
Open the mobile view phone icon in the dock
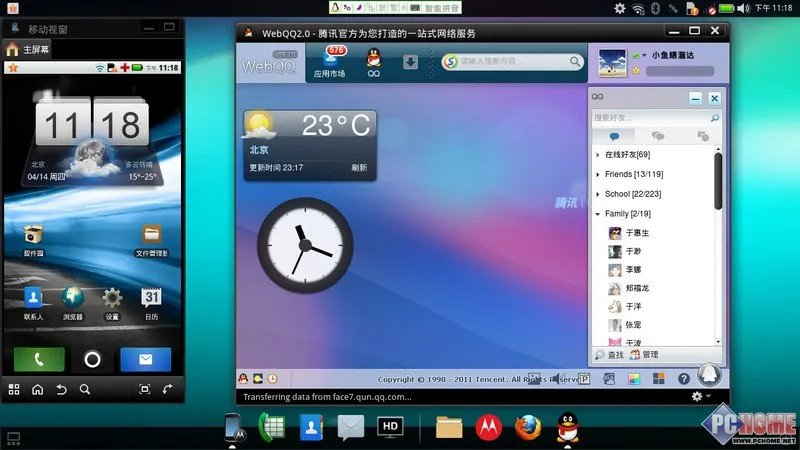coord(234,427)
